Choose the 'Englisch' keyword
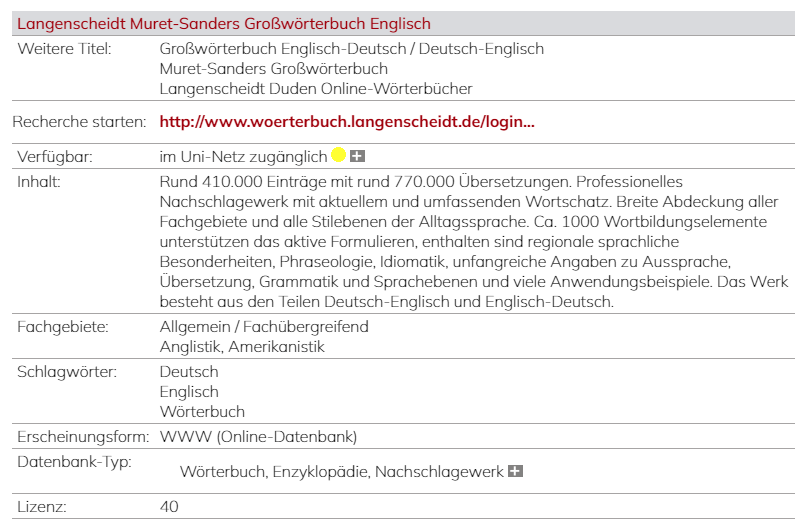 point(189,392)
